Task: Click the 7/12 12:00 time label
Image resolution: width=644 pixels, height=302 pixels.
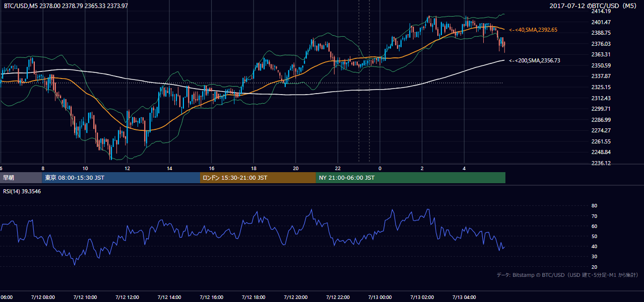Action: tap(127, 297)
